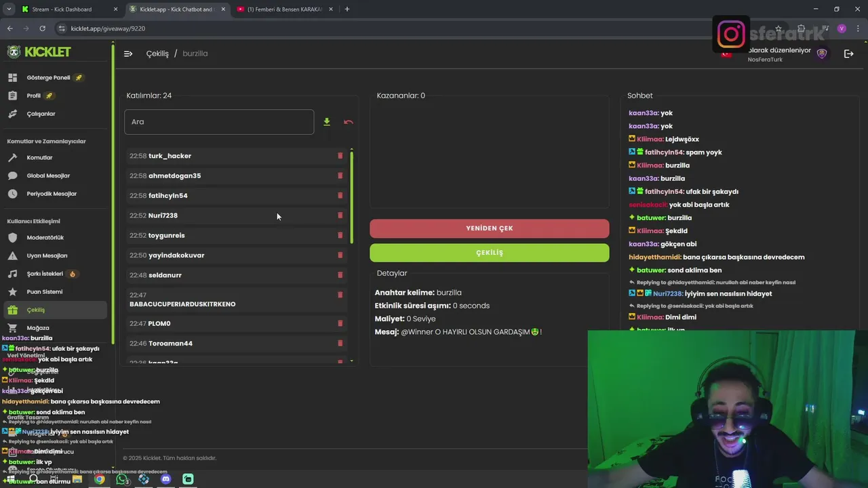The image size is (868, 488).
Task: Open File Explorer from the taskbar
Action: (77, 479)
